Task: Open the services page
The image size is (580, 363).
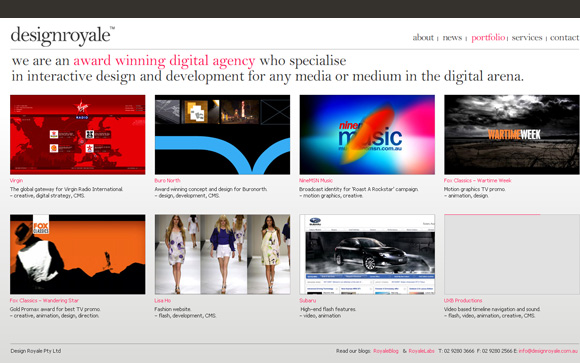Action: click(x=527, y=37)
